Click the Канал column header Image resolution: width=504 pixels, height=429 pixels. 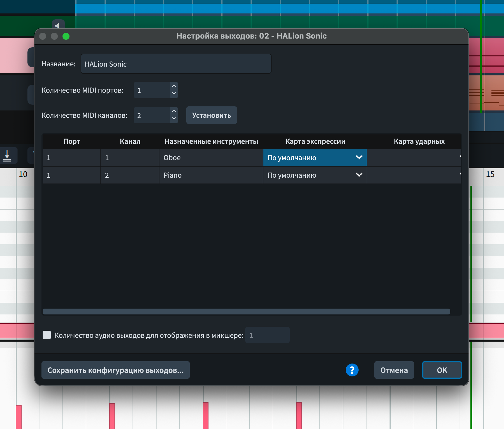pyautogui.click(x=130, y=141)
